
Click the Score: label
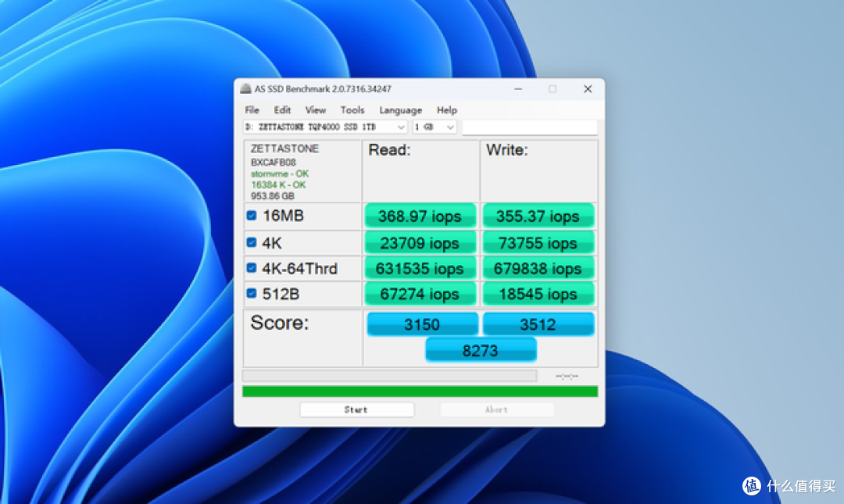click(x=279, y=323)
